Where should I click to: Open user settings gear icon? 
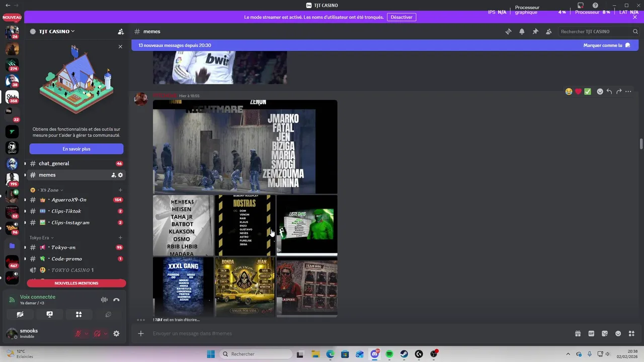(116, 333)
